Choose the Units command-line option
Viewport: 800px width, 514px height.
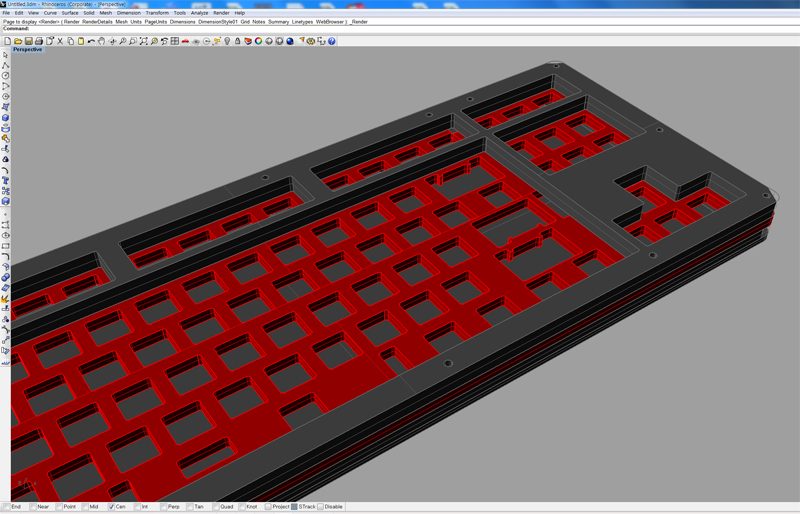point(136,22)
